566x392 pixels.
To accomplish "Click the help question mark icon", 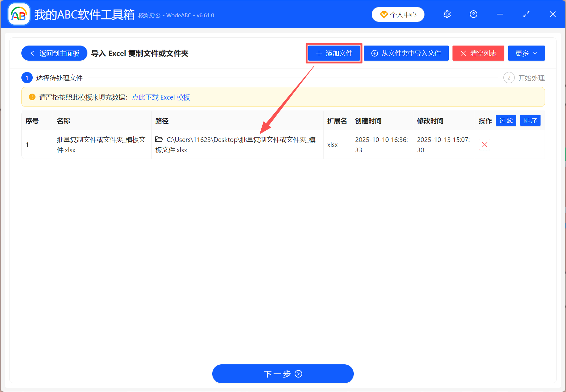I will (473, 14).
